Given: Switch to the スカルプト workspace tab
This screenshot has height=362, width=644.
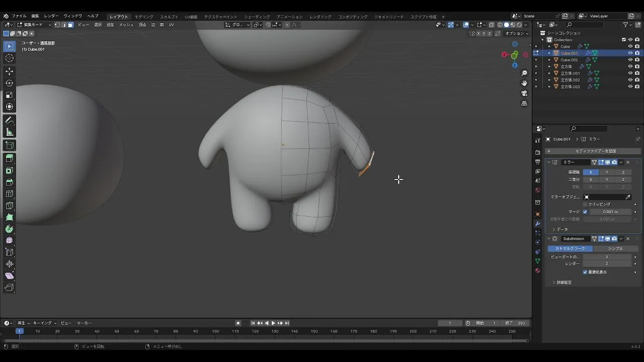Looking at the screenshot, I should coord(169,17).
